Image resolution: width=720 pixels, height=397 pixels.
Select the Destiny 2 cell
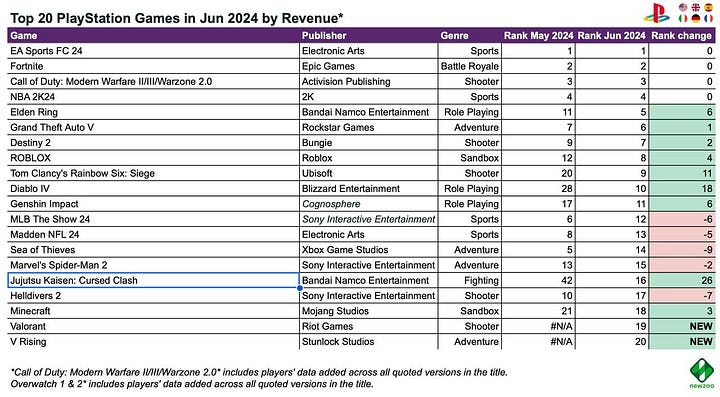153,143
